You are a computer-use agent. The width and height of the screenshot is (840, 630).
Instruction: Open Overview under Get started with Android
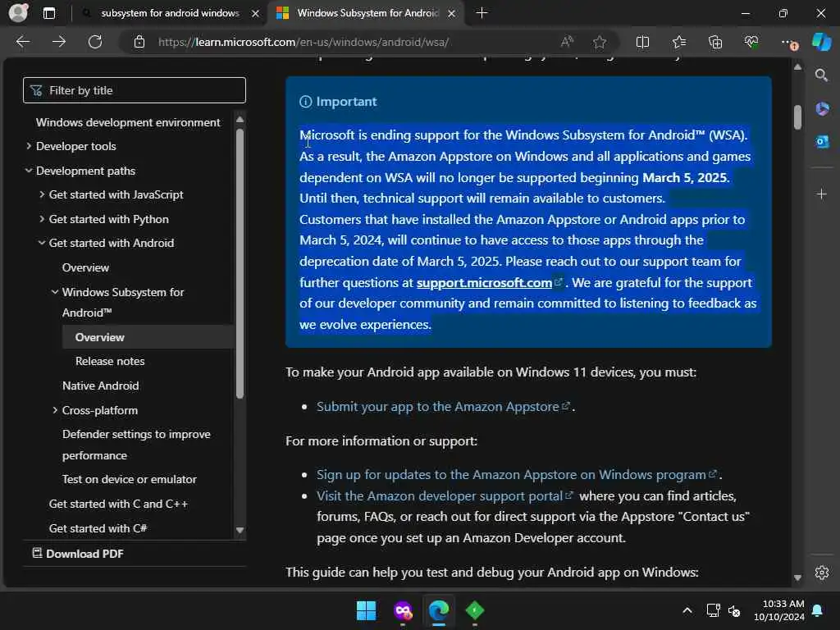[85, 268]
